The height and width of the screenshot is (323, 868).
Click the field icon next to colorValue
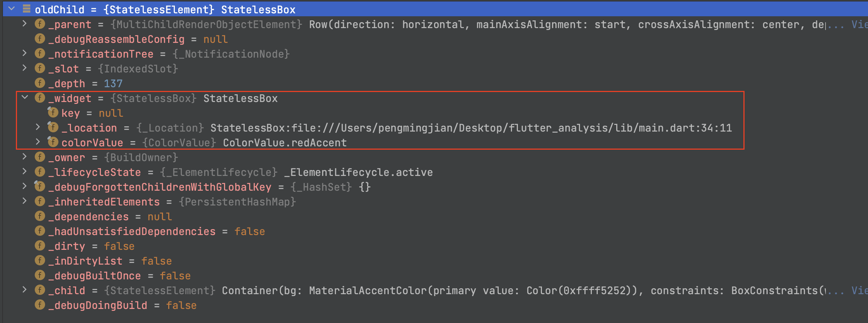pos(53,142)
